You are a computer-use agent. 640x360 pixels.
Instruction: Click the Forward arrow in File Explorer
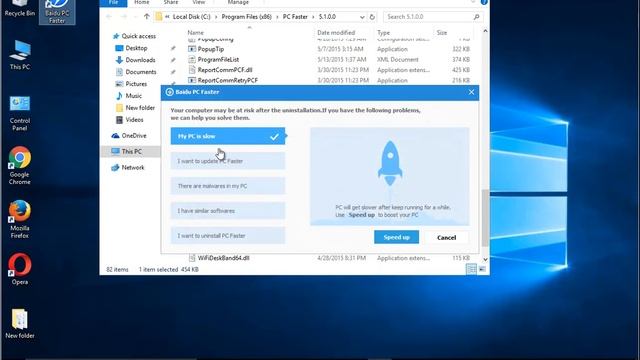coord(123,17)
